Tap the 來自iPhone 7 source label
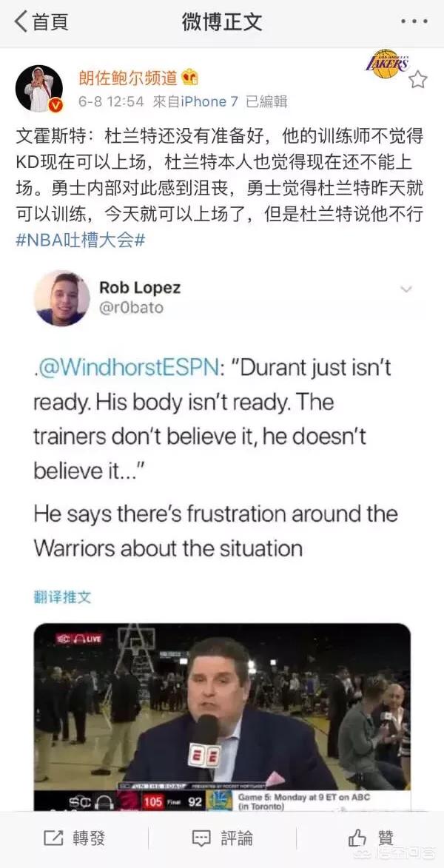This screenshot has width=444, height=868. [x=195, y=101]
